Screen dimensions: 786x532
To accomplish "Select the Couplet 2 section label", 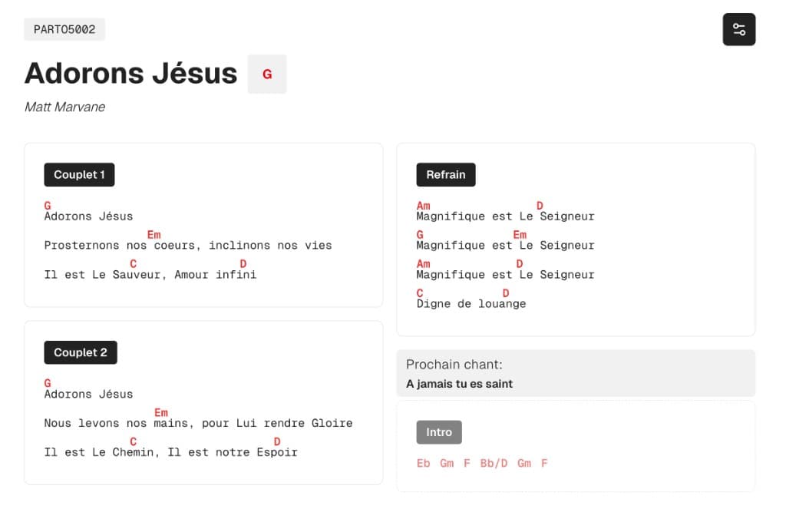I will (81, 352).
